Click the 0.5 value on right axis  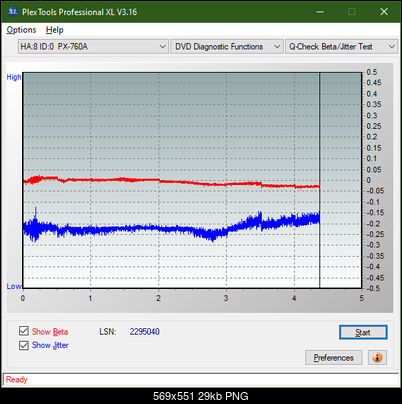(x=372, y=72)
